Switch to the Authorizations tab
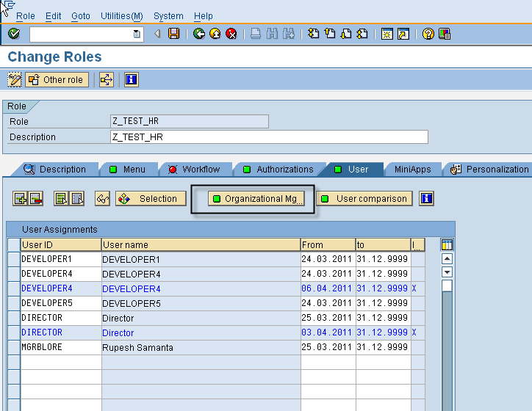This screenshot has height=411, width=532. (x=280, y=169)
